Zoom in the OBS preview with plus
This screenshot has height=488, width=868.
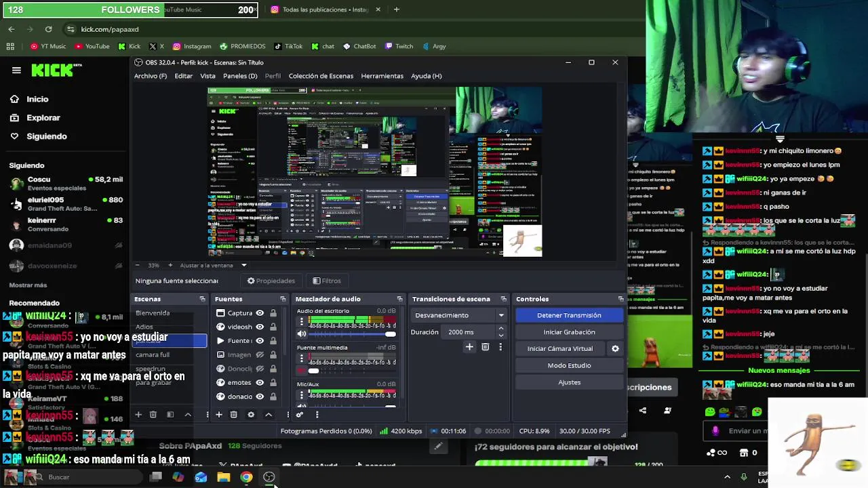170,265
